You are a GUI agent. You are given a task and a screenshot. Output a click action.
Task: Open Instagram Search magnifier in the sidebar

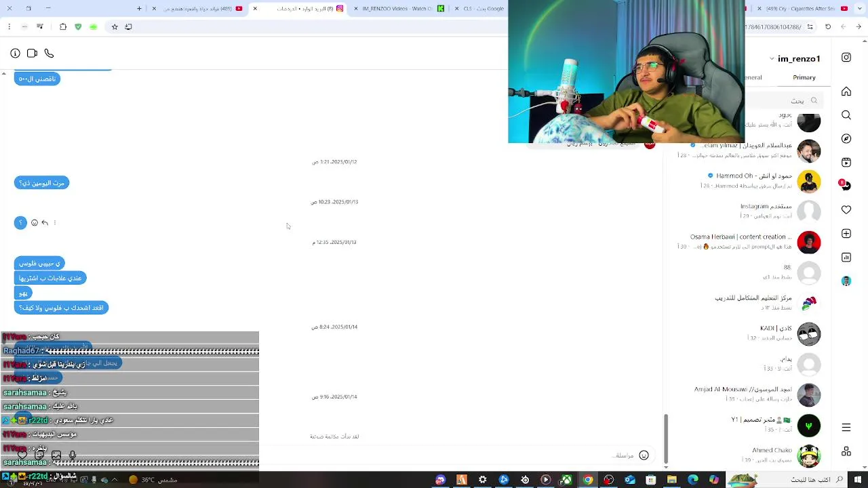click(846, 115)
